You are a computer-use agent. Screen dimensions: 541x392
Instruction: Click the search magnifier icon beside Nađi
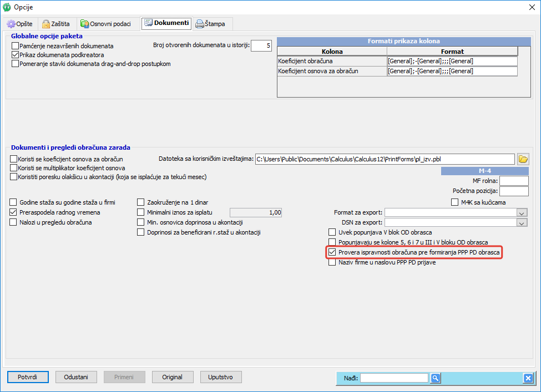436,378
